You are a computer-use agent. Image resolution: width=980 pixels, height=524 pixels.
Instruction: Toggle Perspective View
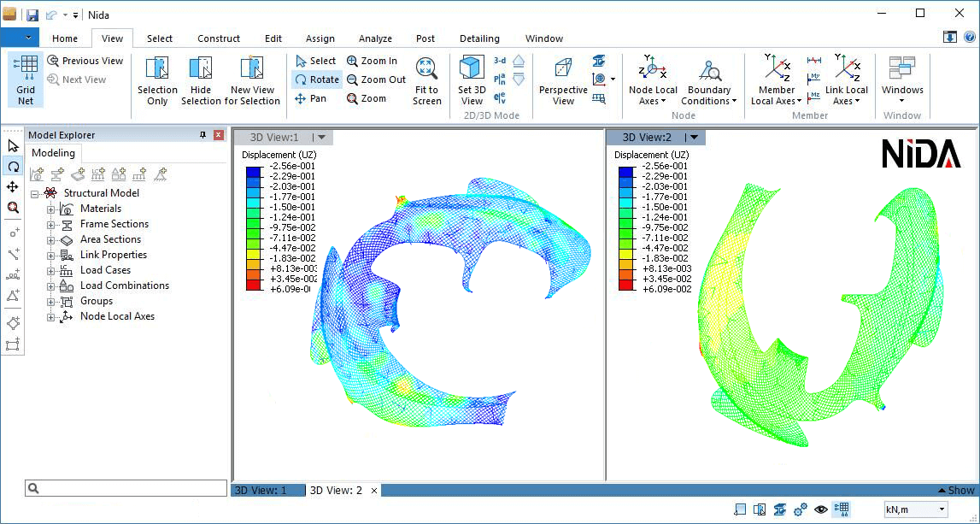click(x=563, y=81)
